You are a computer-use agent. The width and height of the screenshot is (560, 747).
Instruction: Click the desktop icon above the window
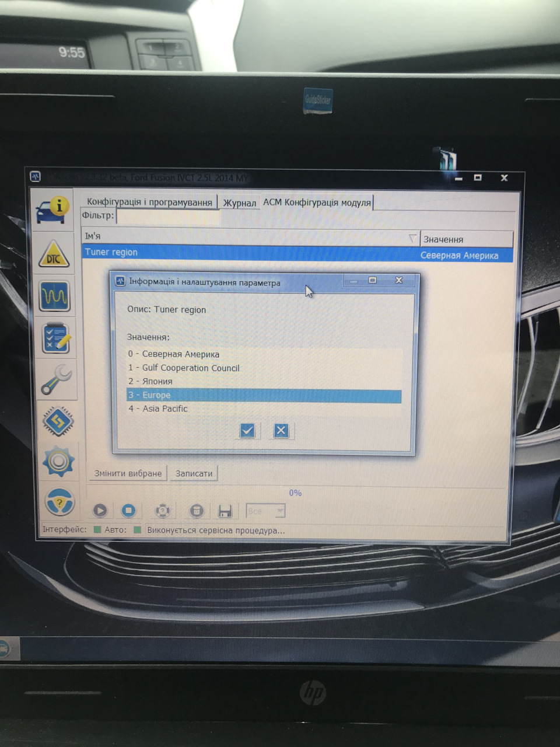pos(448,159)
